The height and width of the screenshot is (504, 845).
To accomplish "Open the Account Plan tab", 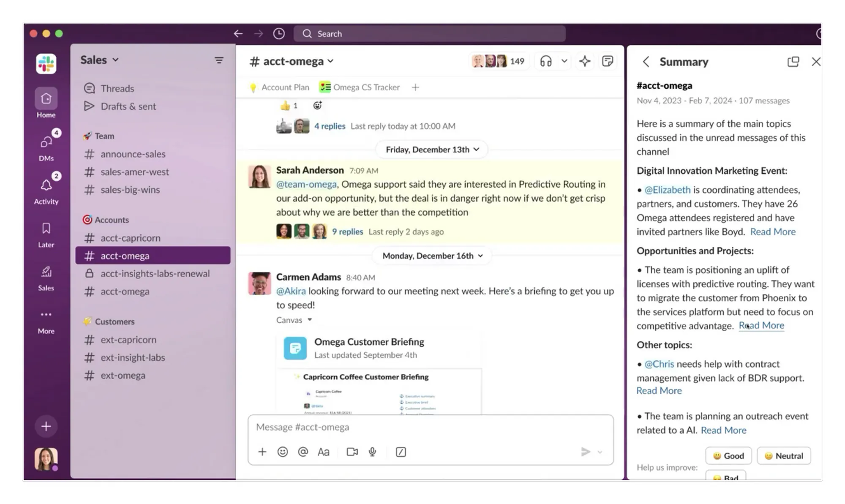I will pyautogui.click(x=280, y=87).
